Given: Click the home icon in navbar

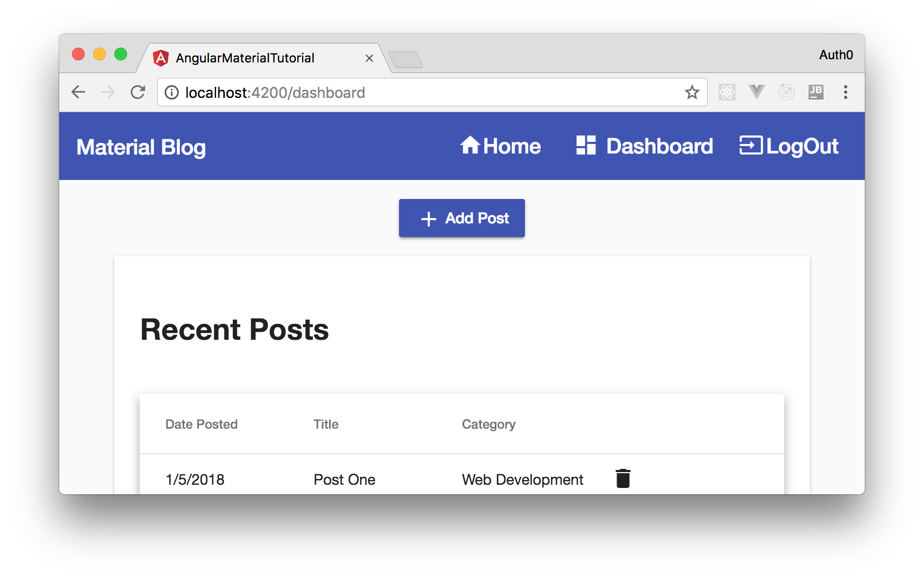Looking at the screenshot, I should (x=470, y=145).
